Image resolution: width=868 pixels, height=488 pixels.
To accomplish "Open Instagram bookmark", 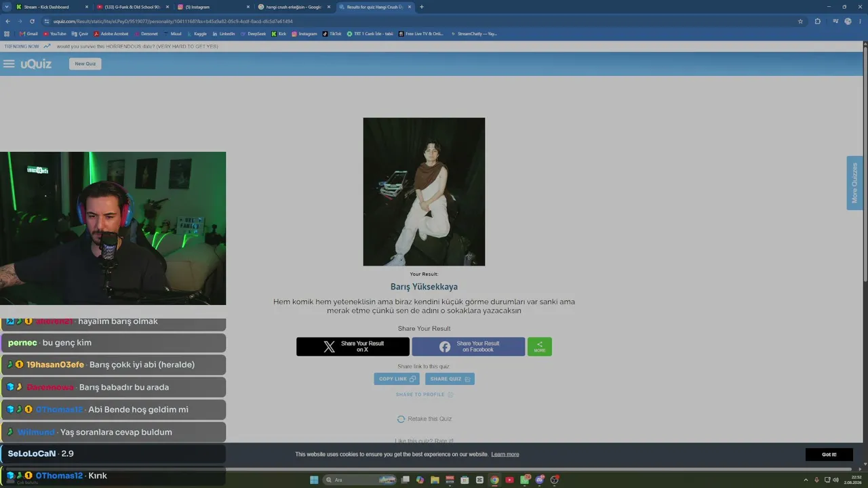I will [x=304, y=34].
